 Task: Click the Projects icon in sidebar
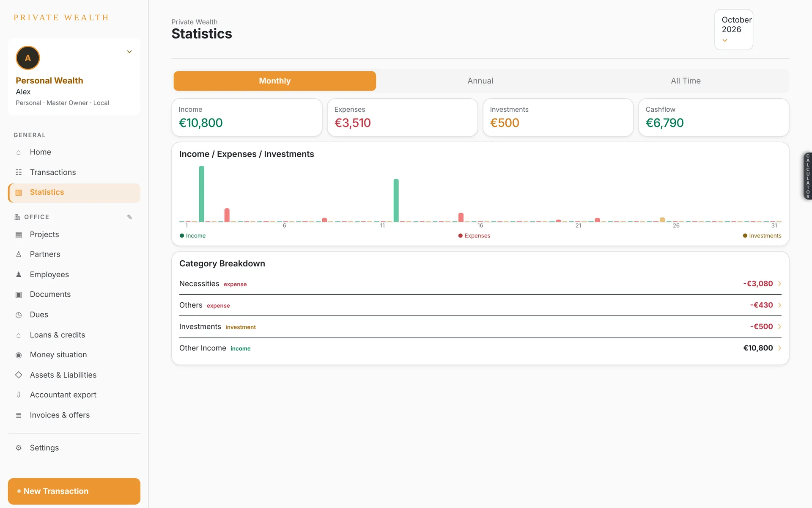tap(19, 235)
